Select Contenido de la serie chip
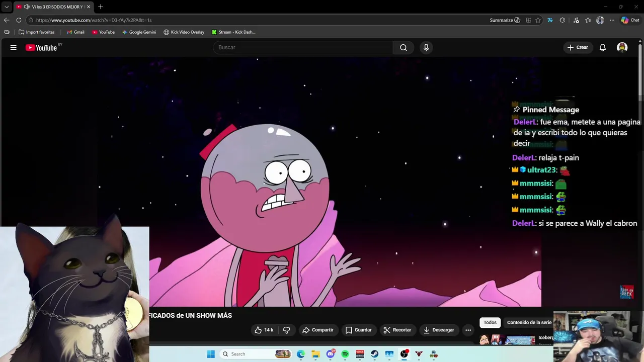This screenshot has height=362, width=644. coord(529,322)
